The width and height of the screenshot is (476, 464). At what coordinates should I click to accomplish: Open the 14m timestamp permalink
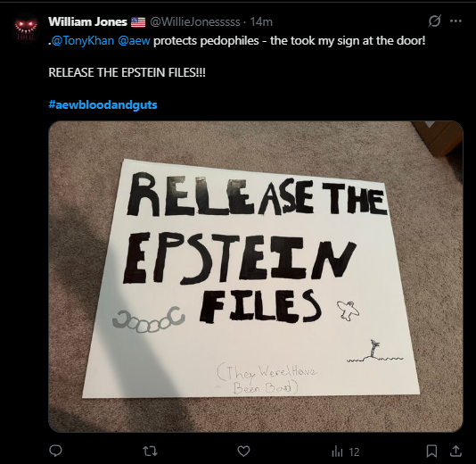coord(261,22)
